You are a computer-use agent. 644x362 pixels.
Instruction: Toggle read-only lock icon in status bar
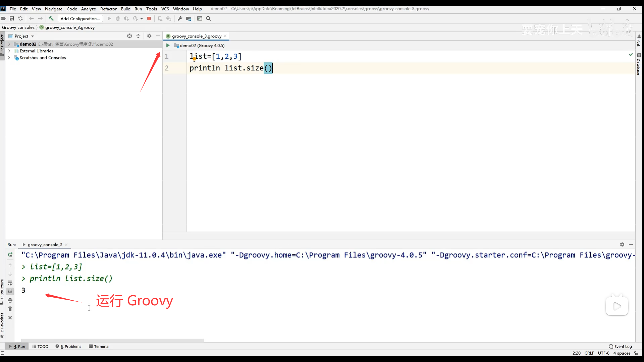(636, 353)
